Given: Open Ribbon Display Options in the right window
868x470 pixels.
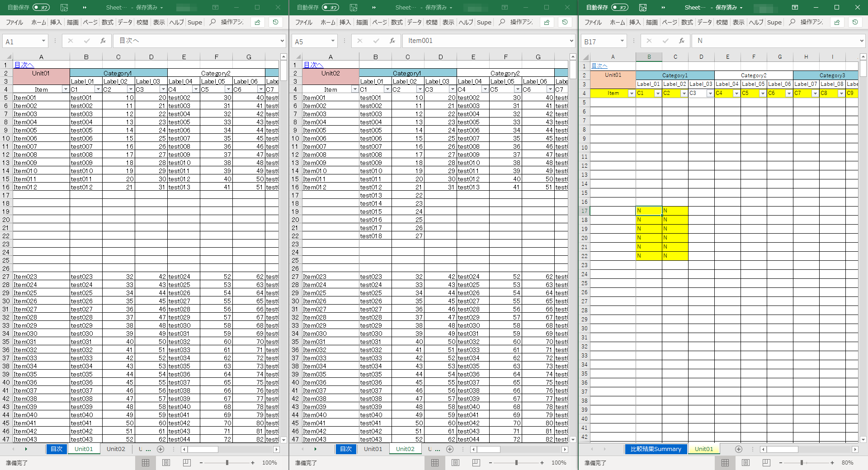Looking at the screenshot, I should pos(795,8).
